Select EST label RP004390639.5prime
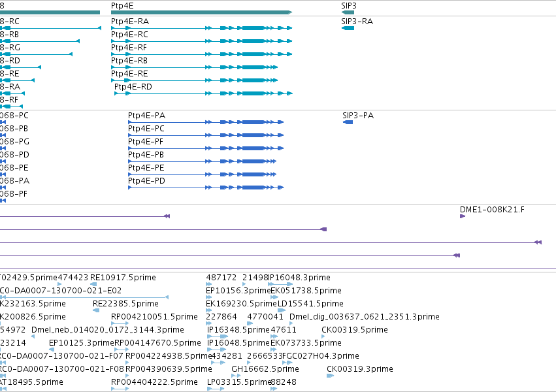The image size is (556, 392). coord(169,369)
